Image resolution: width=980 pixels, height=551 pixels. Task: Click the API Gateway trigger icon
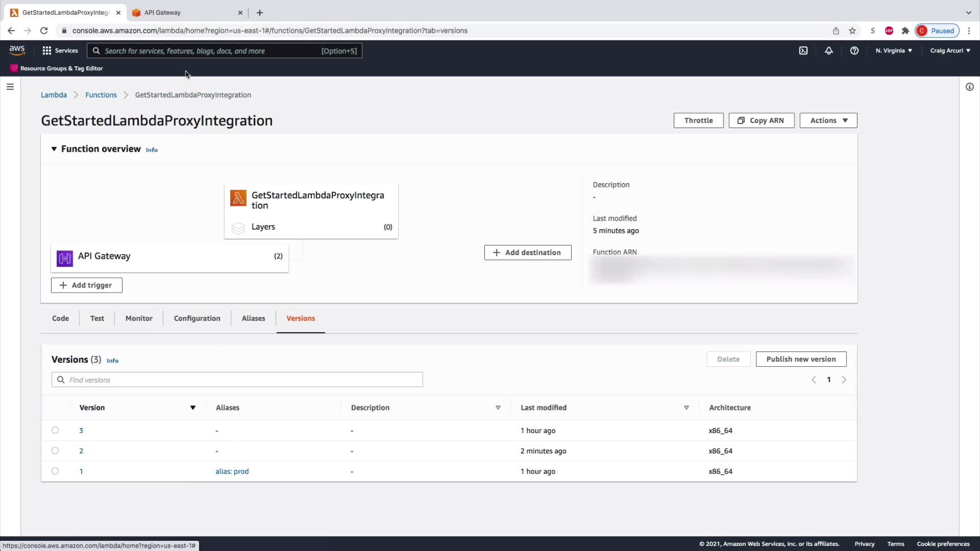pyautogui.click(x=65, y=258)
